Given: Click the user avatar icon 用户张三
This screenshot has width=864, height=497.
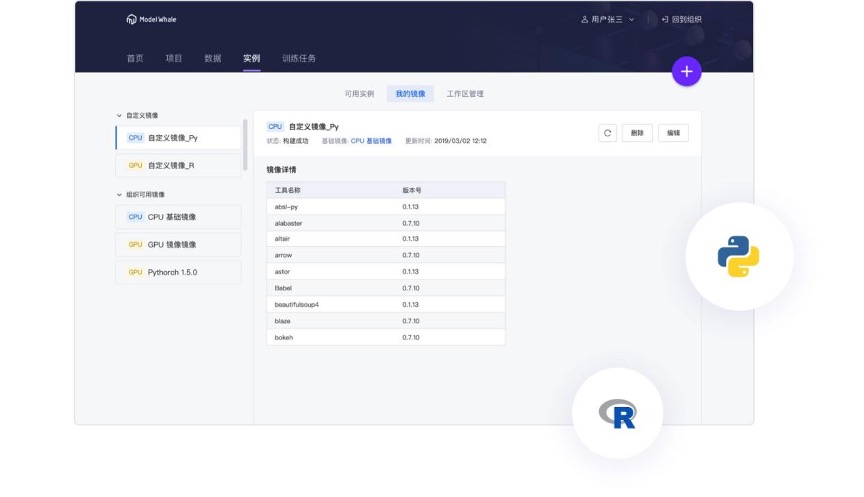Looking at the screenshot, I should 584,19.
